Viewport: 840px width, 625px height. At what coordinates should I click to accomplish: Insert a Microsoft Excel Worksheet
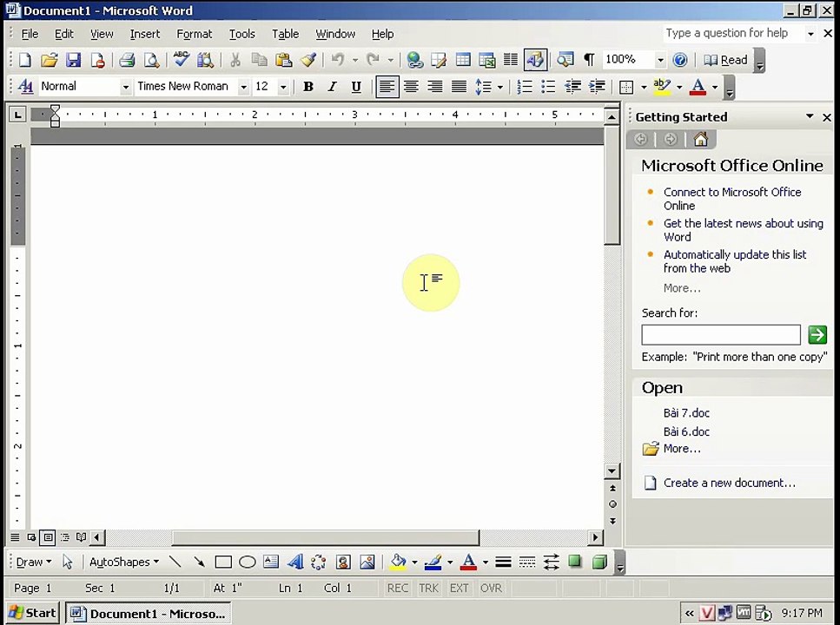point(487,60)
